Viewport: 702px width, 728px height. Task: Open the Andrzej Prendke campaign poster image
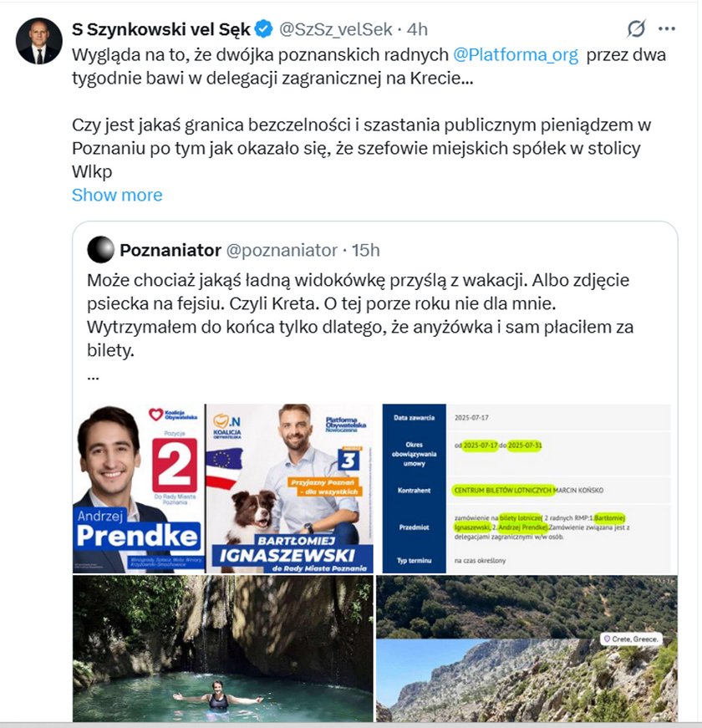click(139, 488)
